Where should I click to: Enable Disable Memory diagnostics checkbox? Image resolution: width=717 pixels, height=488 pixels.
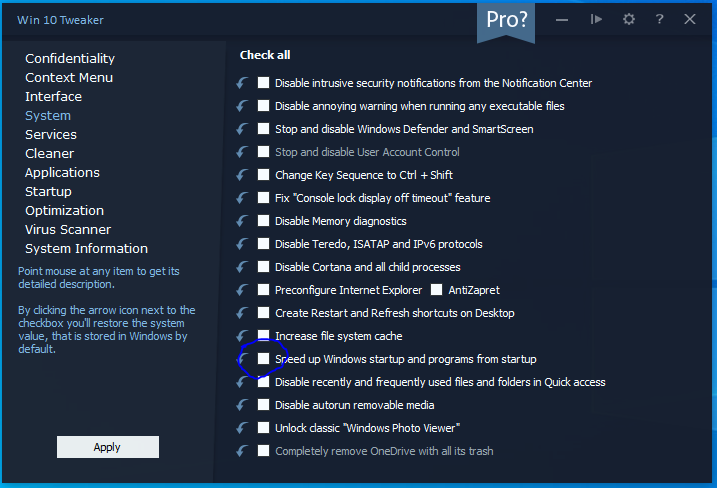pos(263,220)
